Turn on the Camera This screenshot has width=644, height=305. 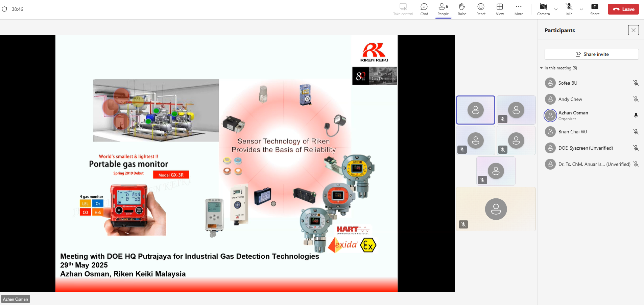tap(543, 9)
